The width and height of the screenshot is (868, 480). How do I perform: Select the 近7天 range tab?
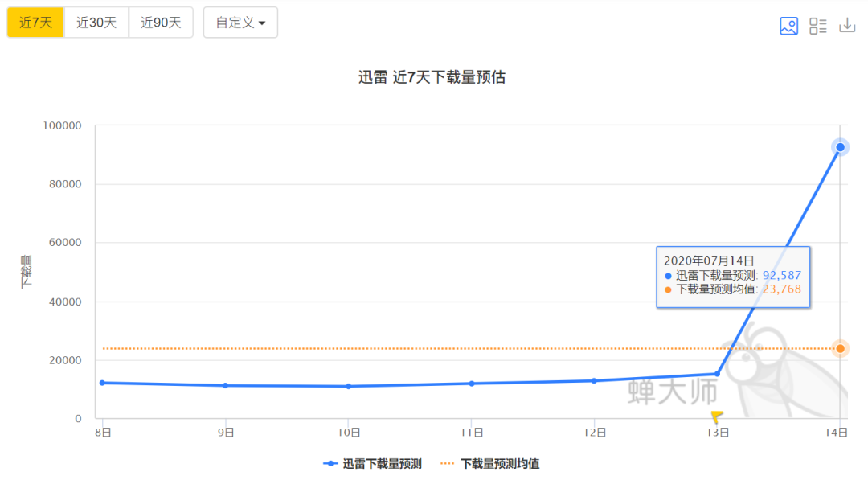tap(35, 23)
